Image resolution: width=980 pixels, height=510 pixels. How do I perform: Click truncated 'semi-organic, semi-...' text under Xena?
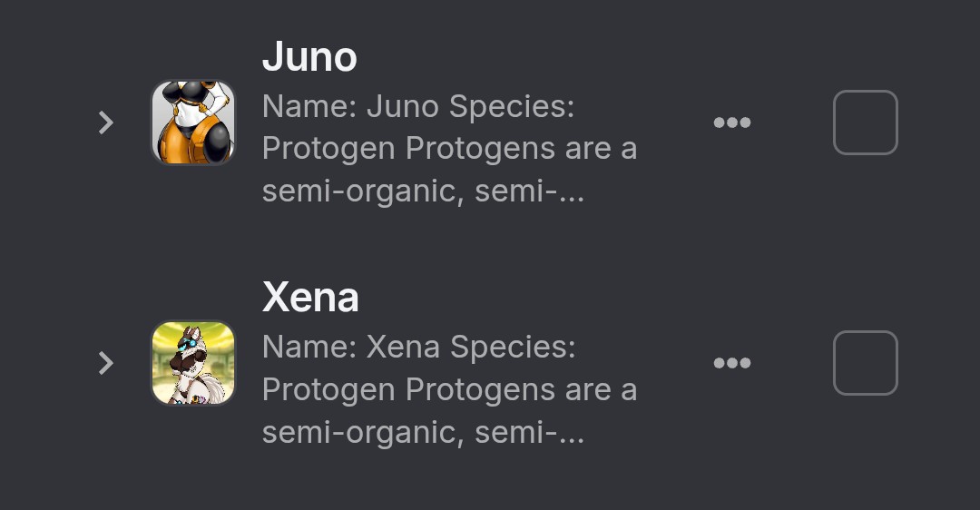pos(423,432)
